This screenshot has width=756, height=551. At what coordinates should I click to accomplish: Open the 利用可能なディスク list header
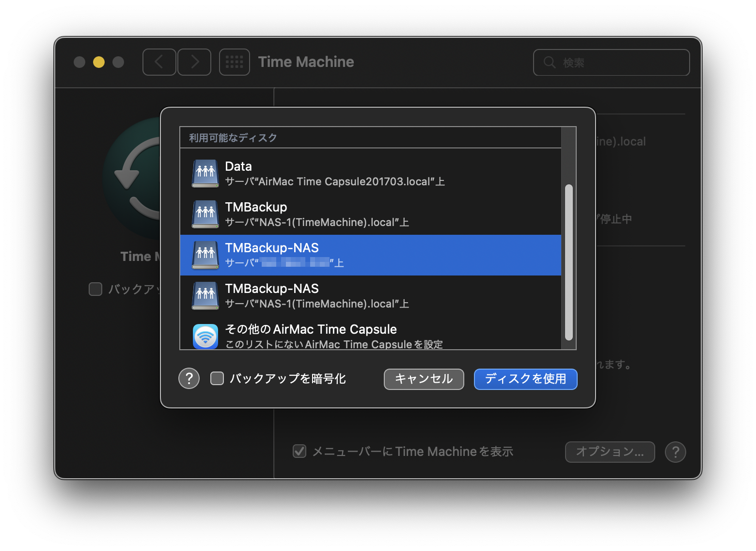tap(233, 138)
